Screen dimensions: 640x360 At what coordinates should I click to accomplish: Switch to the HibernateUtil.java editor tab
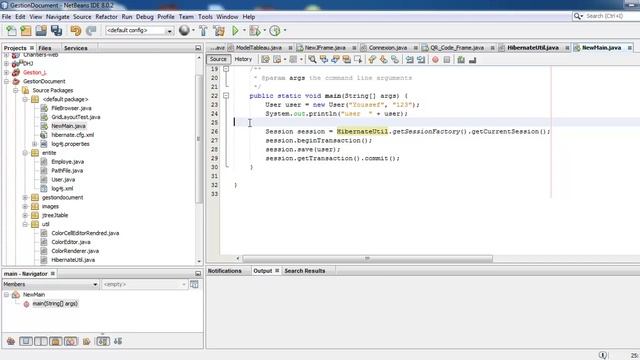click(533, 48)
